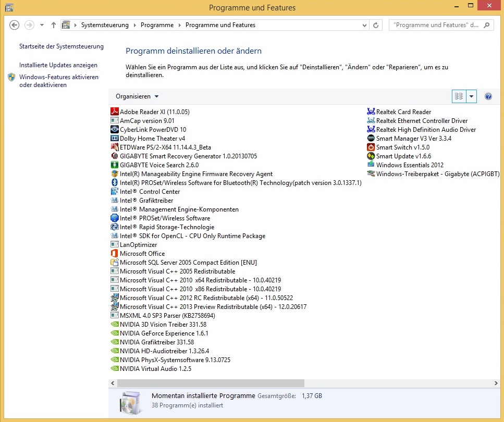Click the shield icon beside Windows-Features link
504x422 pixels.
(x=11, y=77)
